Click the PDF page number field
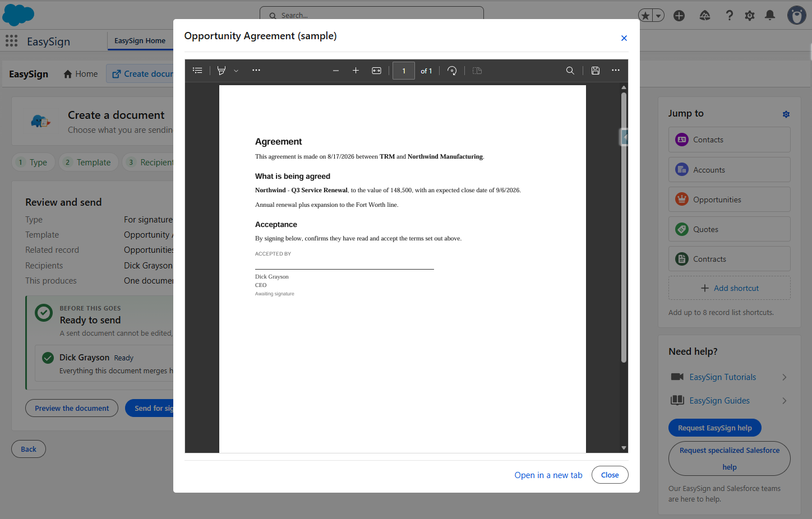 (404, 71)
